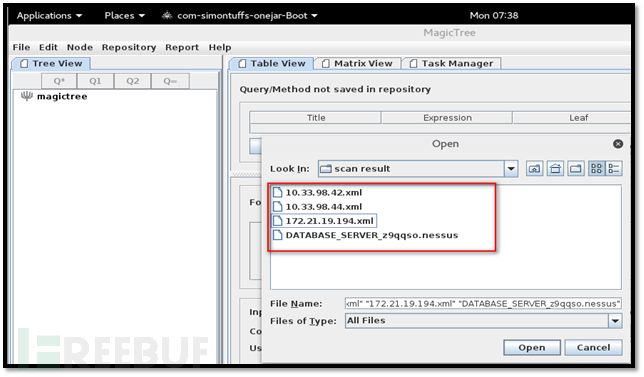This screenshot has height=377, width=644.
Task: Select the DATABASE_SERVER_z9qqso.nessus file name
Action: [372, 235]
